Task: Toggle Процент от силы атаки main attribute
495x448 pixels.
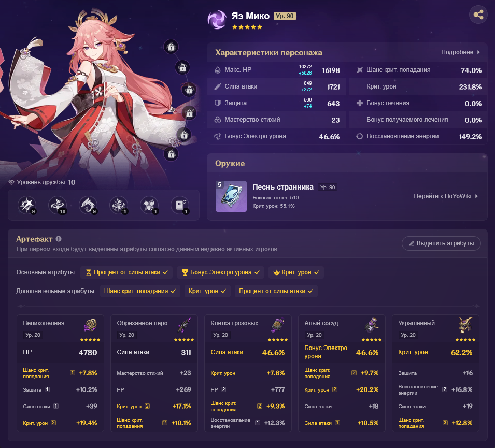Action: pos(126,272)
